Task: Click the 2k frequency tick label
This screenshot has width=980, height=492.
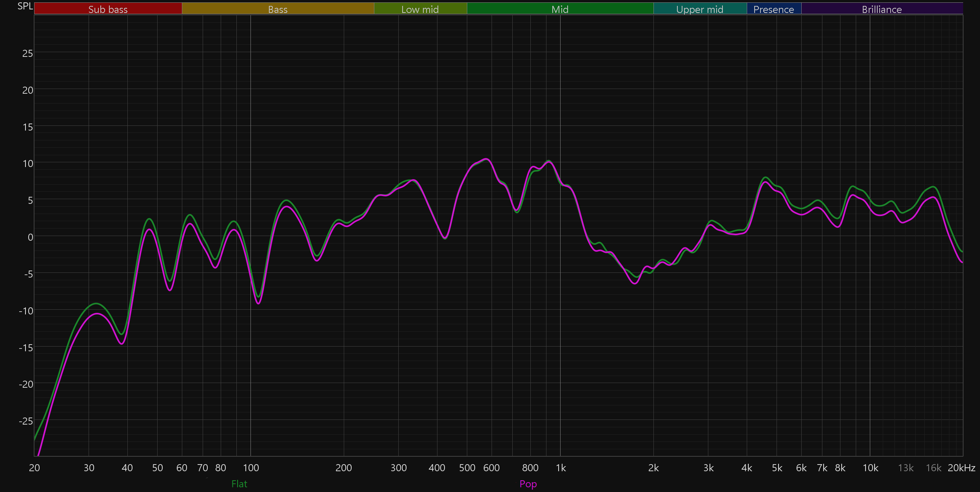Action: coord(653,468)
